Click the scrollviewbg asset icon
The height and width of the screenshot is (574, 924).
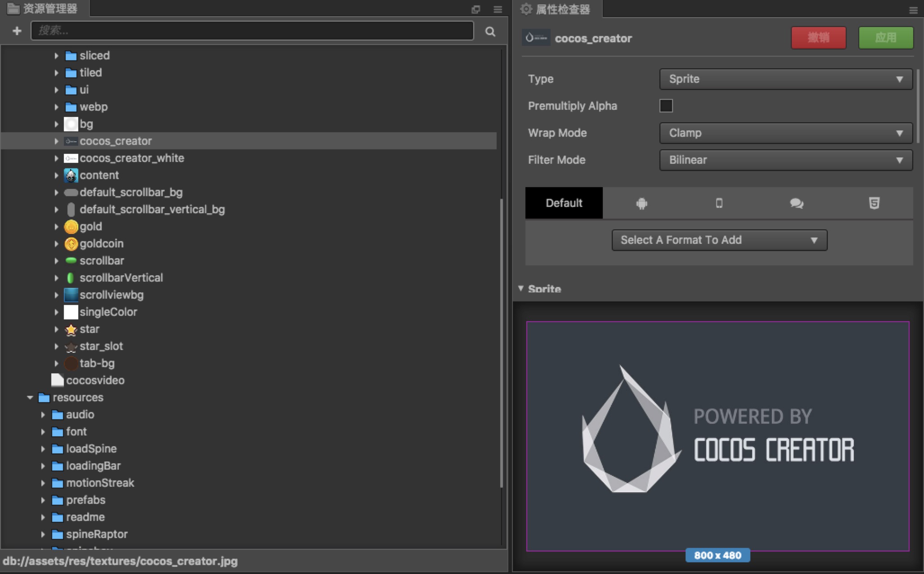pos(71,295)
